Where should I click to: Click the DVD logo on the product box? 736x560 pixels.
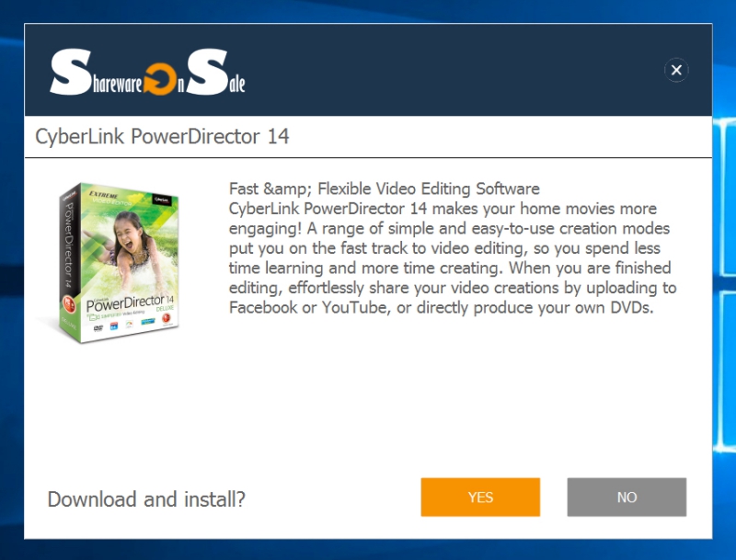click(98, 327)
